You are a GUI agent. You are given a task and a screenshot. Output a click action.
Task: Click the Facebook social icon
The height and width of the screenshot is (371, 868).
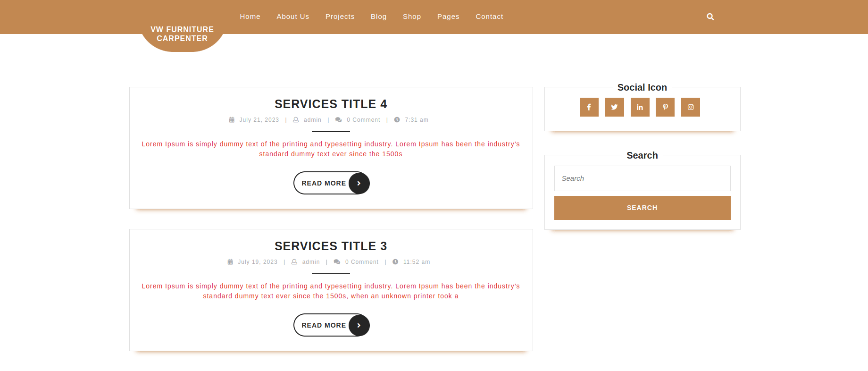[x=589, y=107]
